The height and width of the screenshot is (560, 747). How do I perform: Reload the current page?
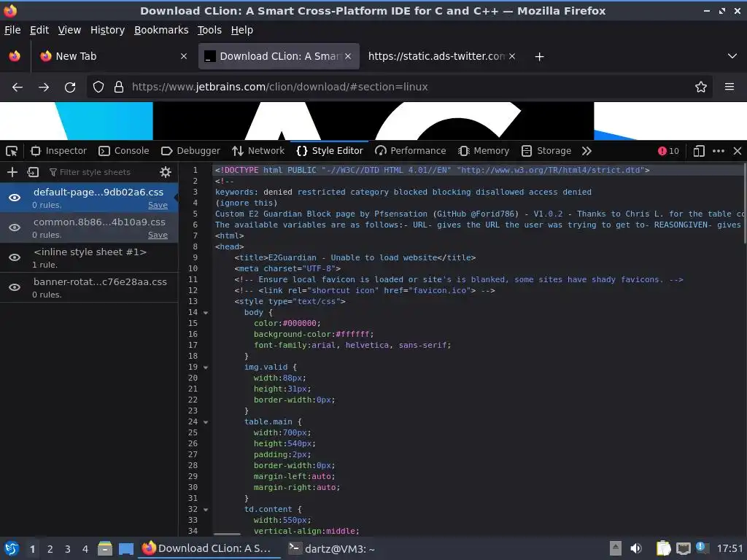(70, 87)
